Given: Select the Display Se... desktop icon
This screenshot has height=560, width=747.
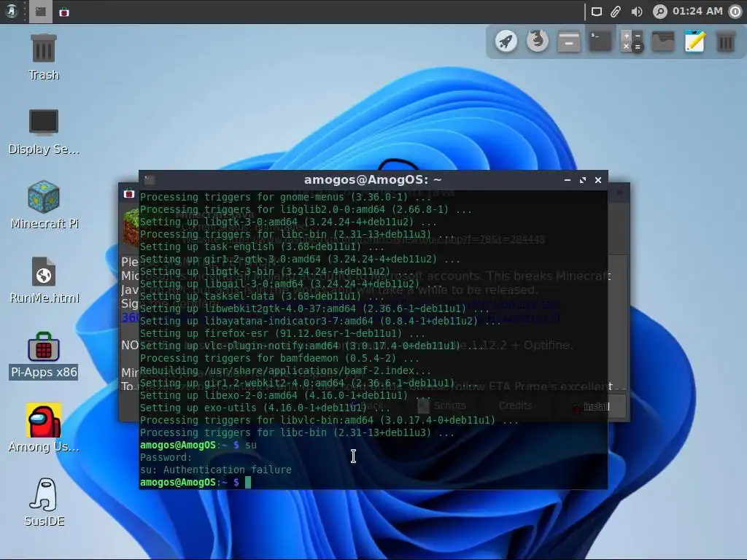Looking at the screenshot, I should coord(44,132).
